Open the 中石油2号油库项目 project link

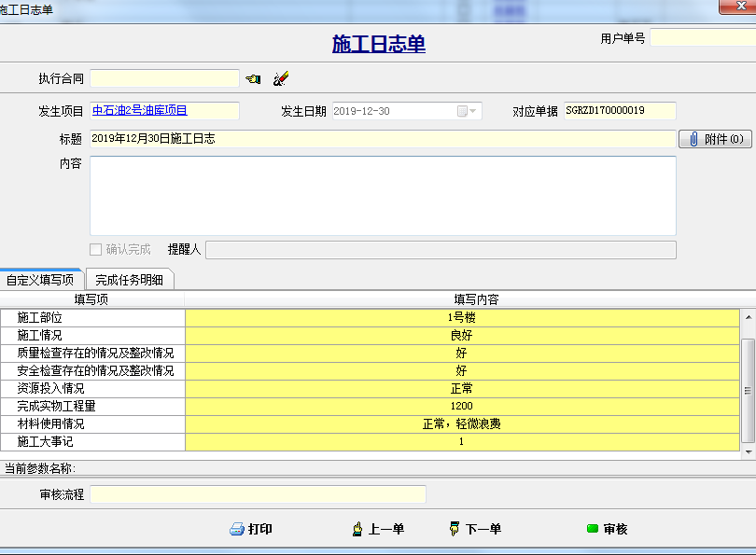tap(140, 111)
